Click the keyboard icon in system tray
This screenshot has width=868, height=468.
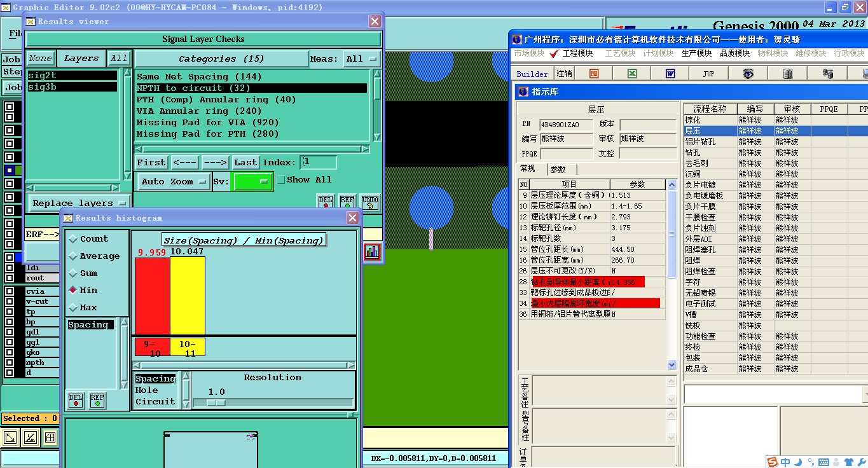point(824,462)
